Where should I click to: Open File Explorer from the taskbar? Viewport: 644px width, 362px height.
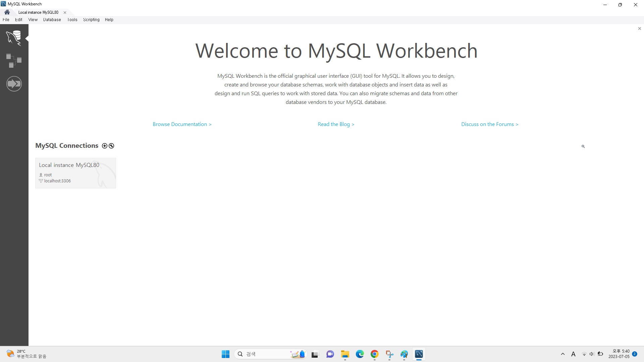pos(345,354)
